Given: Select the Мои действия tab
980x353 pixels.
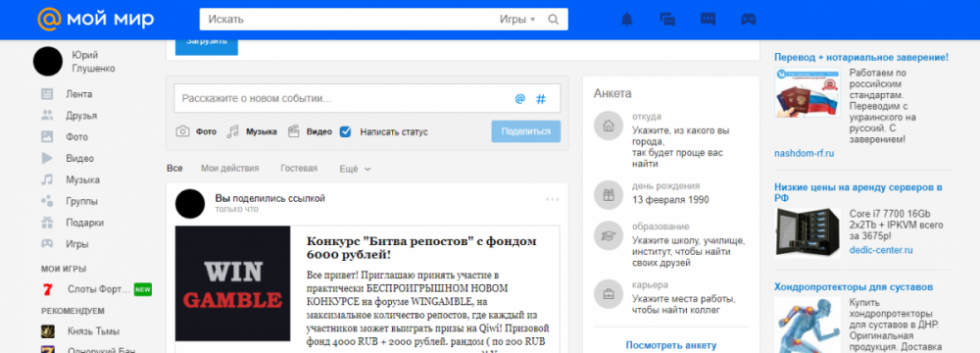Looking at the screenshot, I should [x=230, y=169].
